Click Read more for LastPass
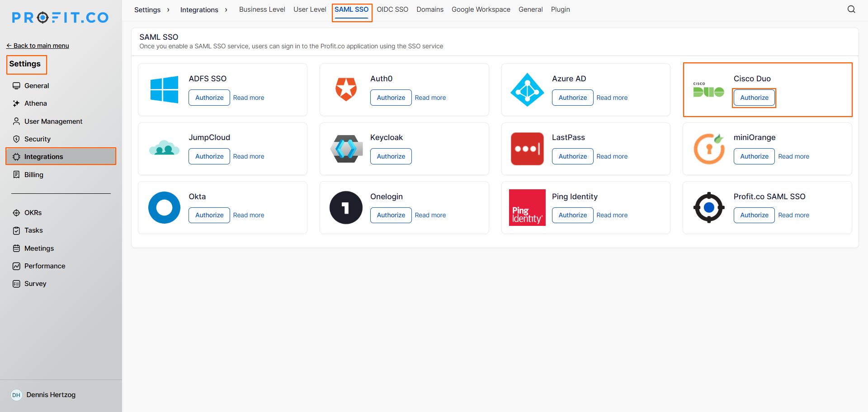Screen dimensions: 868x412 (612, 156)
